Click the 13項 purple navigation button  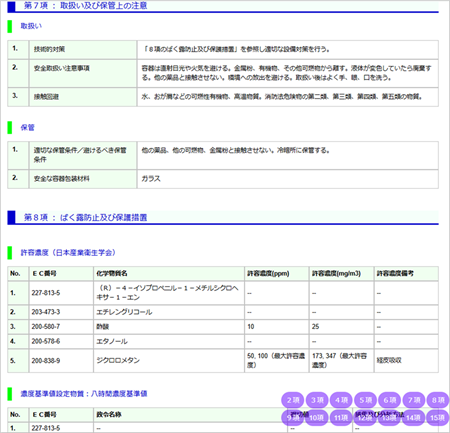pyautogui.click(x=390, y=418)
